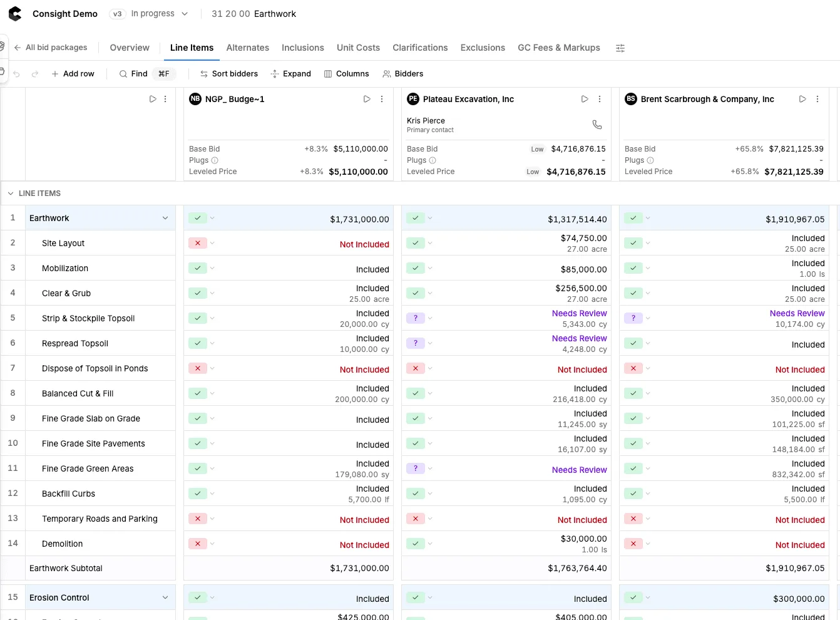Click the Expand toolbar button
The image size is (840, 620).
(x=290, y=74)
